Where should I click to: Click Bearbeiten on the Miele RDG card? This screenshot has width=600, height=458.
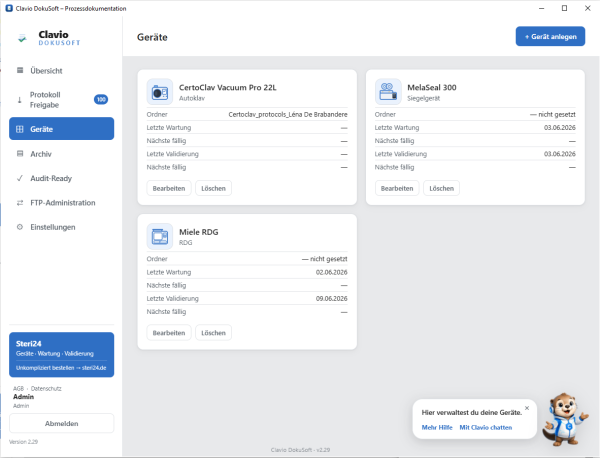[169, 333]
